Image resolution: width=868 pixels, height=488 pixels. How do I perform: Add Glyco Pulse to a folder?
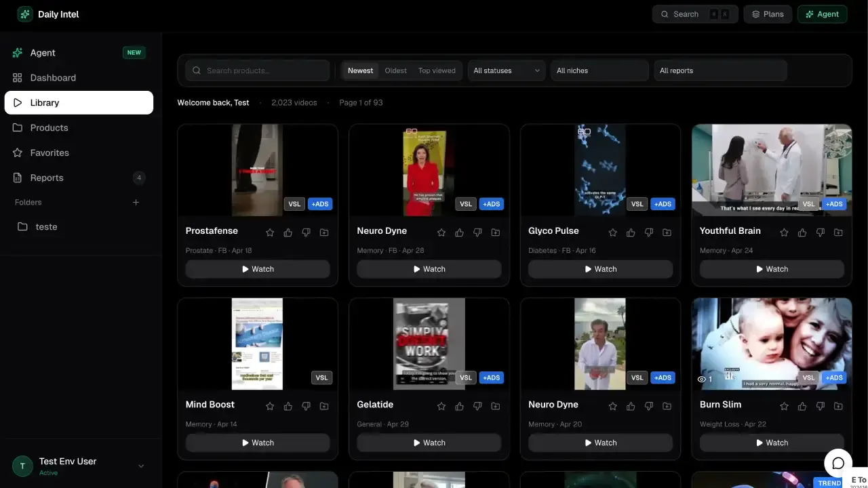(x=667, y=232)
